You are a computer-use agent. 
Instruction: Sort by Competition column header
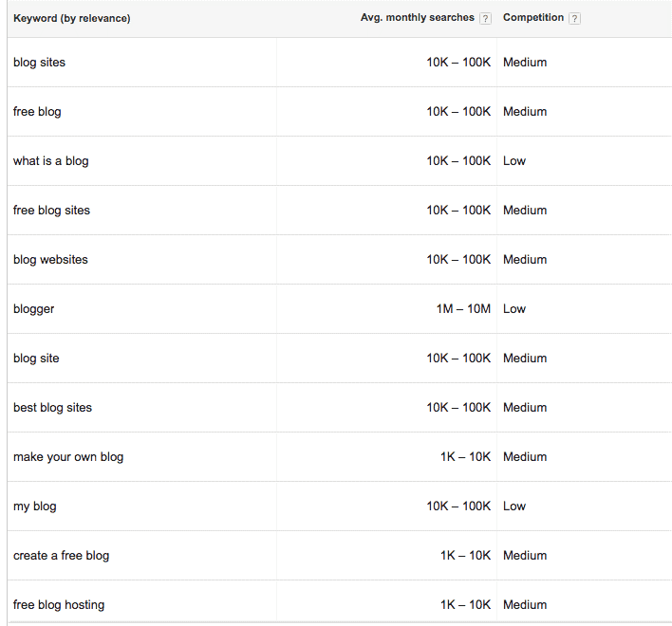(x=533, y=18)
